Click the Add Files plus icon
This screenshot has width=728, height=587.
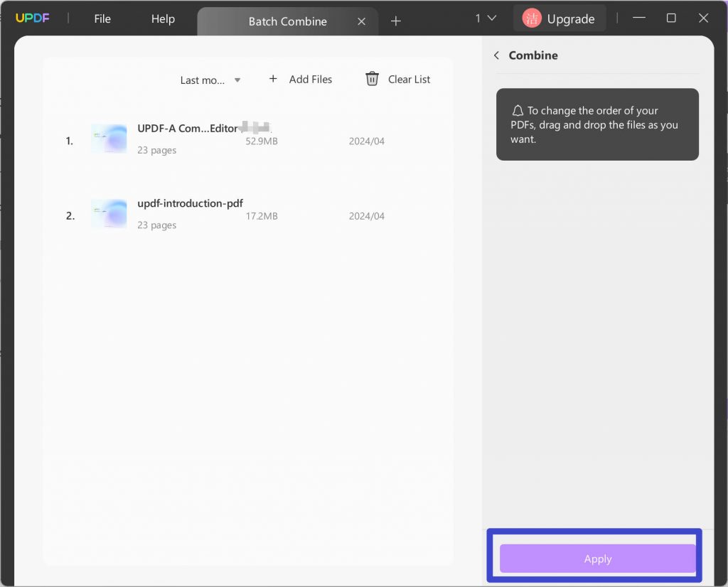pyautogui.click(x=273, y=79)
